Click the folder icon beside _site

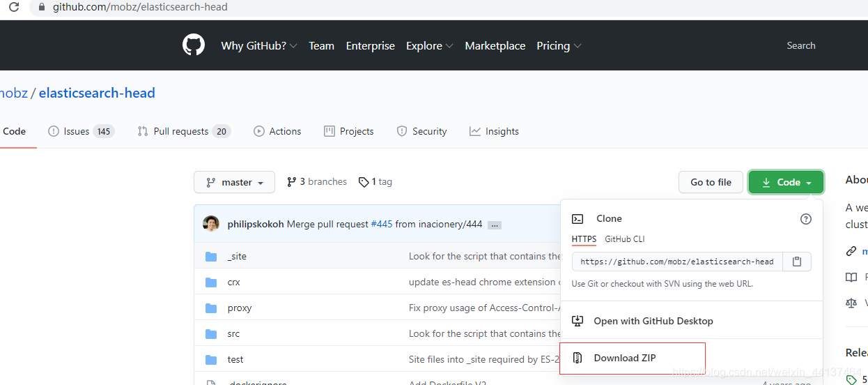[x=211, y=256]
